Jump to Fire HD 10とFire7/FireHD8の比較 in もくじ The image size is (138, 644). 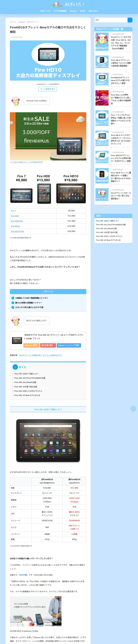(30, 378)
